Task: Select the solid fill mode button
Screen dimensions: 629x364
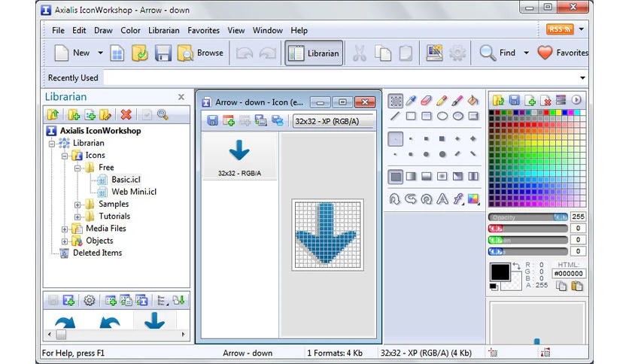Action: [x=396, y=177]
